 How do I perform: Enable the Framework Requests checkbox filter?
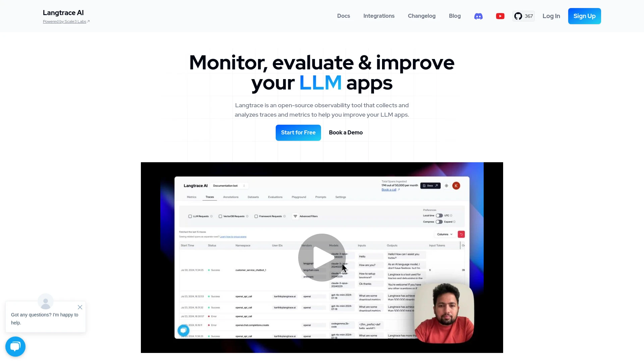tap(256, 216)
